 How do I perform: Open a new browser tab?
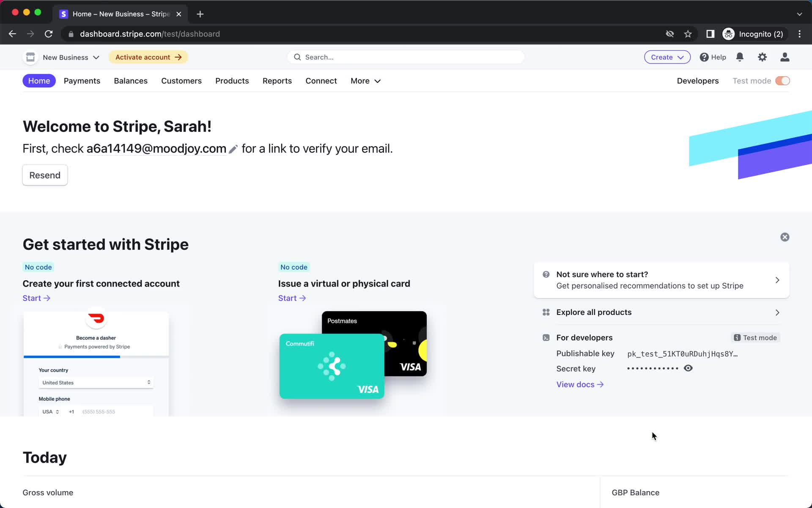click(x=200, y=14)
